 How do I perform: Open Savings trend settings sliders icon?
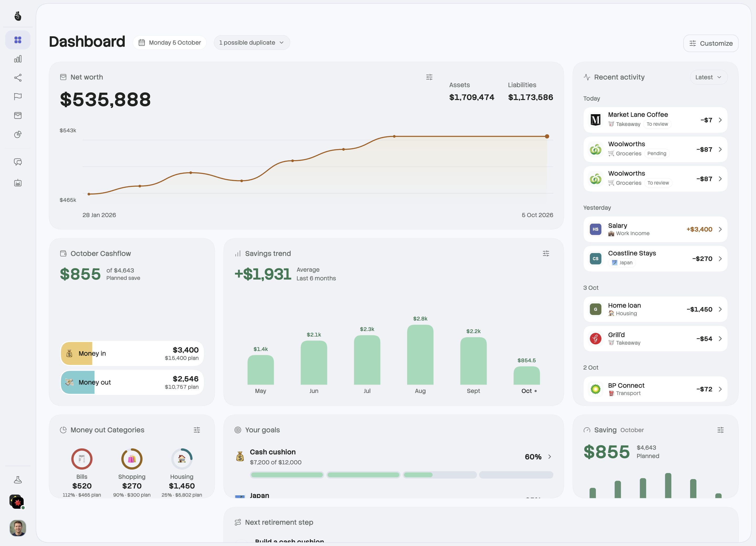tap(546, 253)
